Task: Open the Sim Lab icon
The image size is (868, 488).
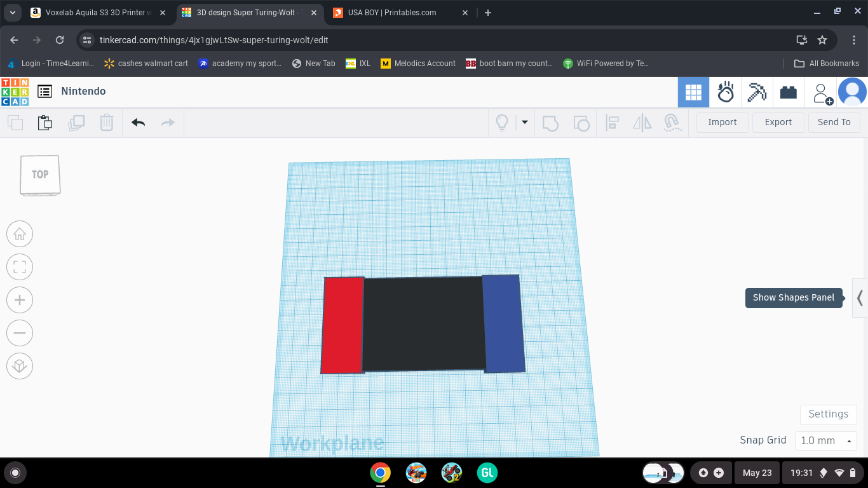Action: click(726, 93)
